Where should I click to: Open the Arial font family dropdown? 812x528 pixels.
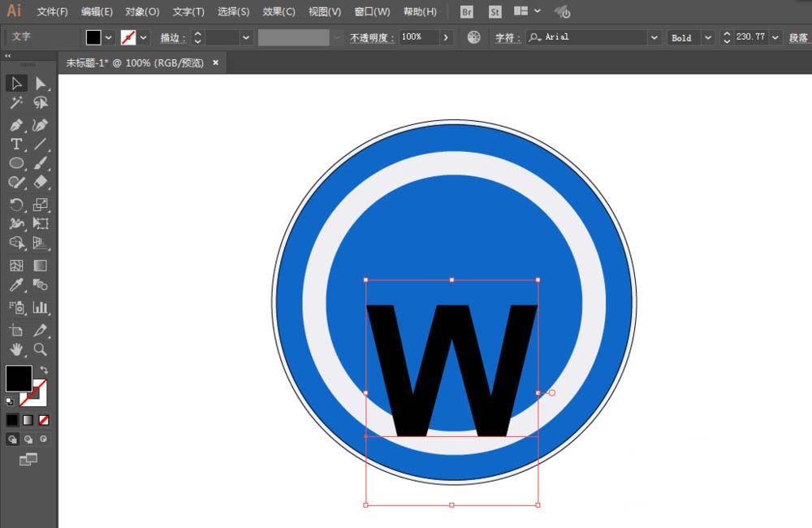[654, 37]
